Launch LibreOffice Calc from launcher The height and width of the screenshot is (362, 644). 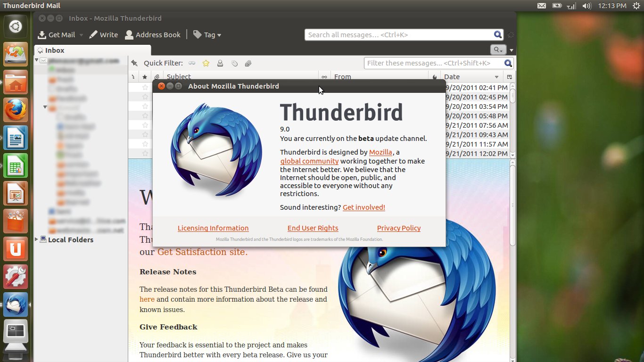tap(16, 166)
